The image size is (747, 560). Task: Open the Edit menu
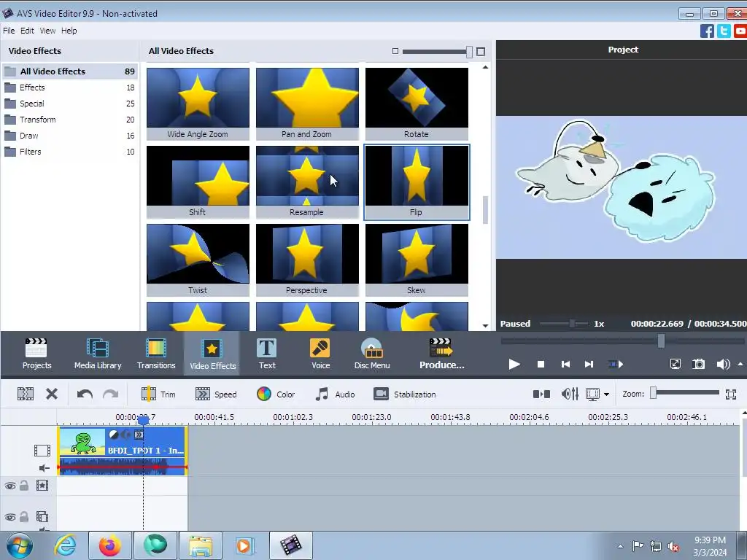pyautogui.click(x=27, y=31)
